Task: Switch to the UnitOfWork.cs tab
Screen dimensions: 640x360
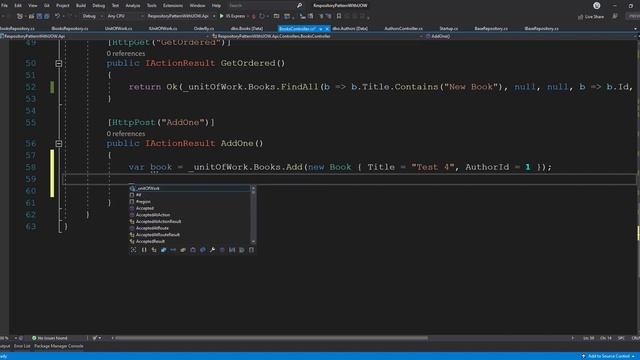Action: pos(118,29)
